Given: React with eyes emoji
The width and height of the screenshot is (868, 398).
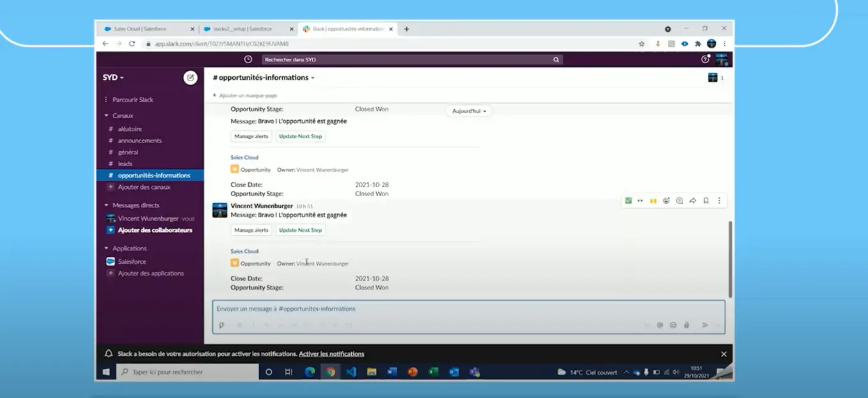Looking at the screenshot, I should point(640,201).
